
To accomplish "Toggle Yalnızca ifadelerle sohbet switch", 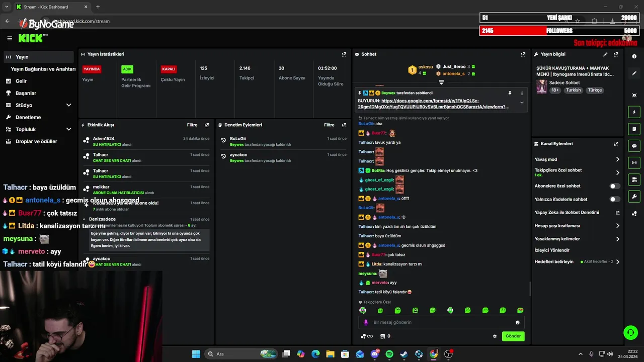I will click(x=615, y=199).
